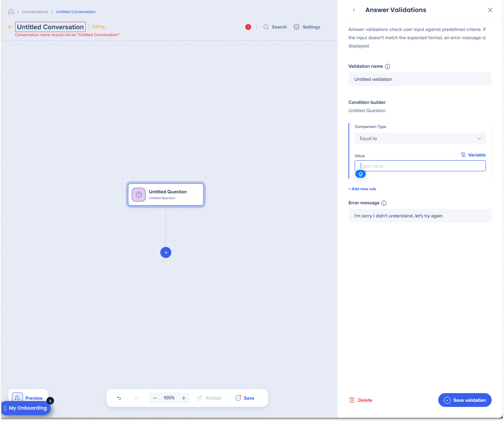Open the Conversations breadcrumb link
The height and width of the screenshot is (421, 504).
(x=35, y=12)
